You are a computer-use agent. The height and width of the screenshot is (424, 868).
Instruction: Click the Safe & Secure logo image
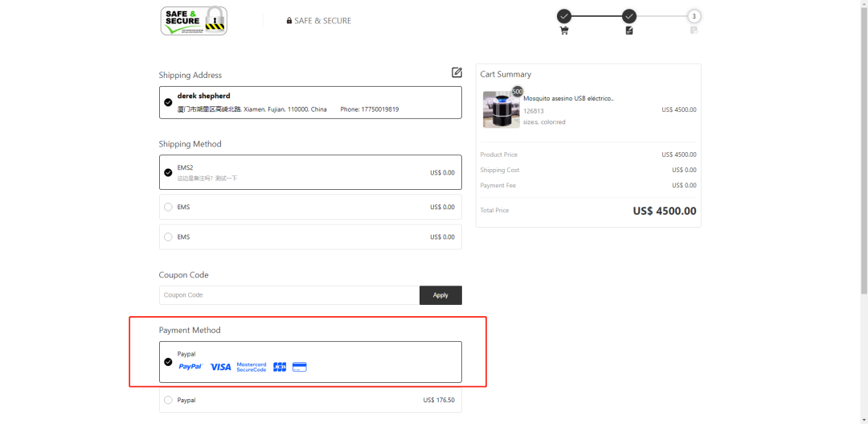(x=194, y=20)
